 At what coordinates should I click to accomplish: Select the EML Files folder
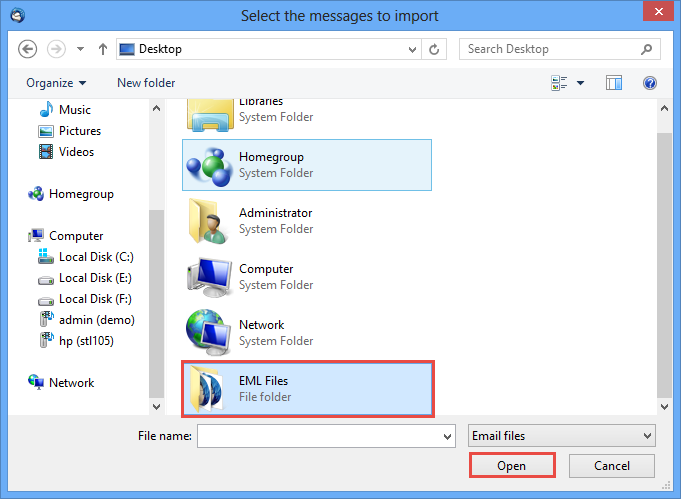tap(307, 389)
